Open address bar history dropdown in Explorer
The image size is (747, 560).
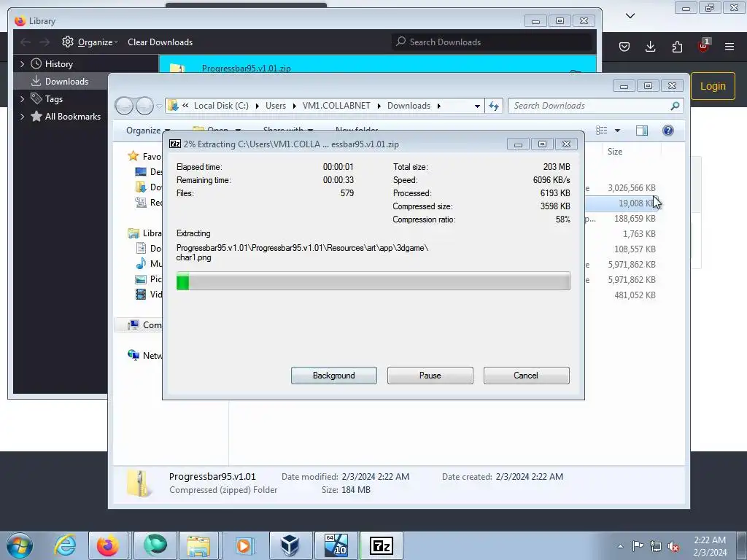[x=477, y=106]
